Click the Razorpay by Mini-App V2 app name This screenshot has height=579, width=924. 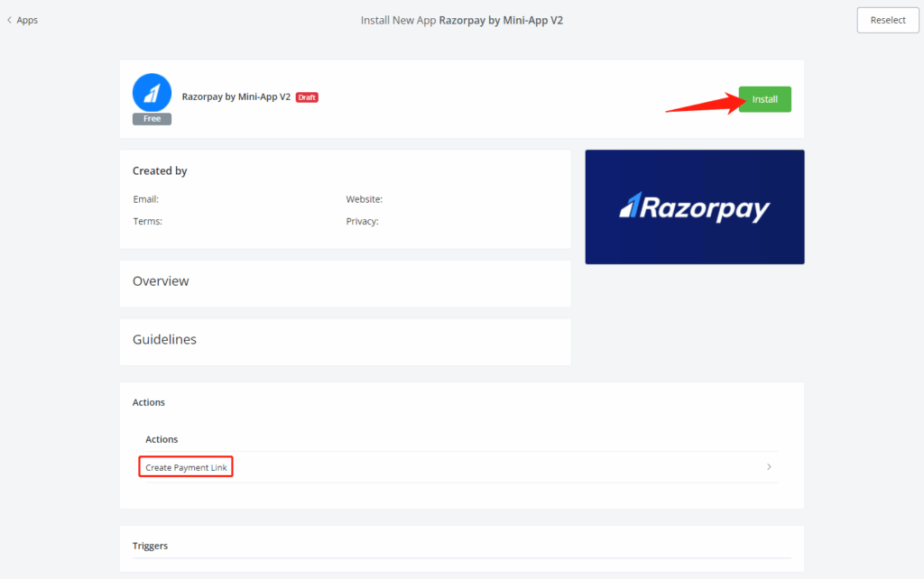tap(236, 96)
